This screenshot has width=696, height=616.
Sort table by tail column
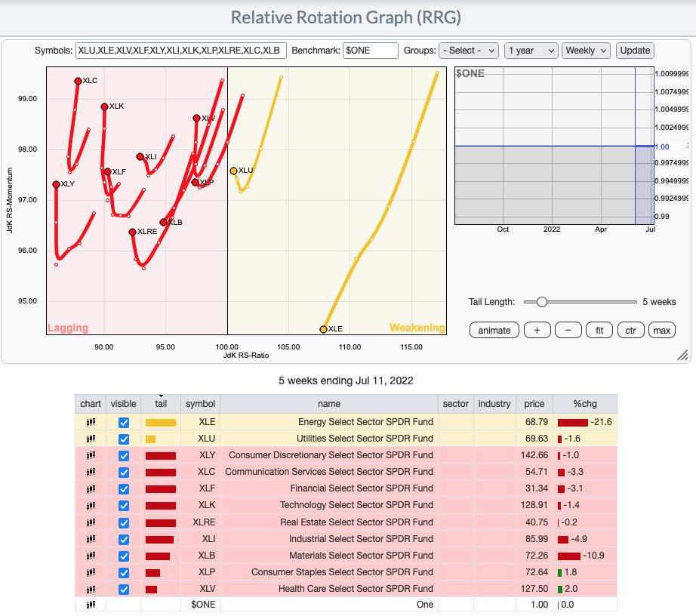161,404
